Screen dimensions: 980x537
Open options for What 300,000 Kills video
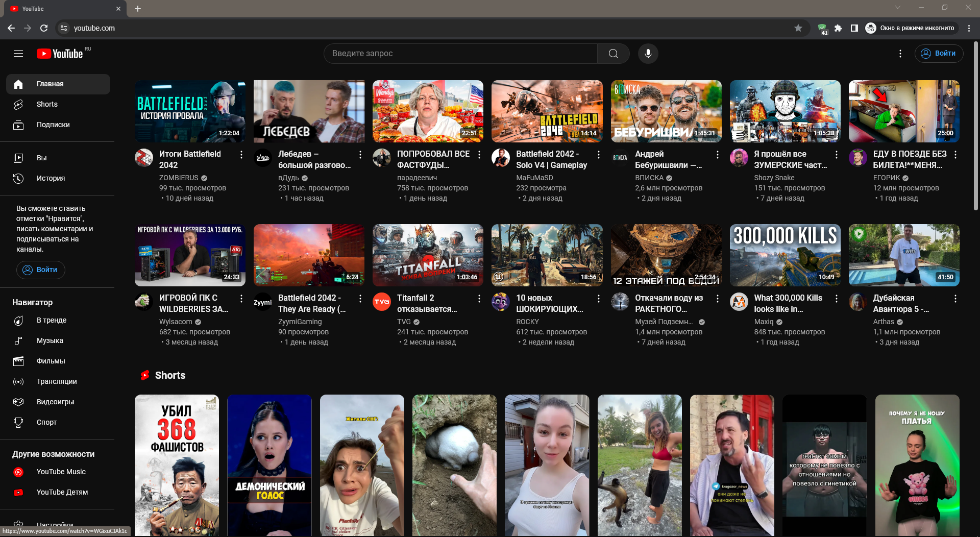click(837, 299)
